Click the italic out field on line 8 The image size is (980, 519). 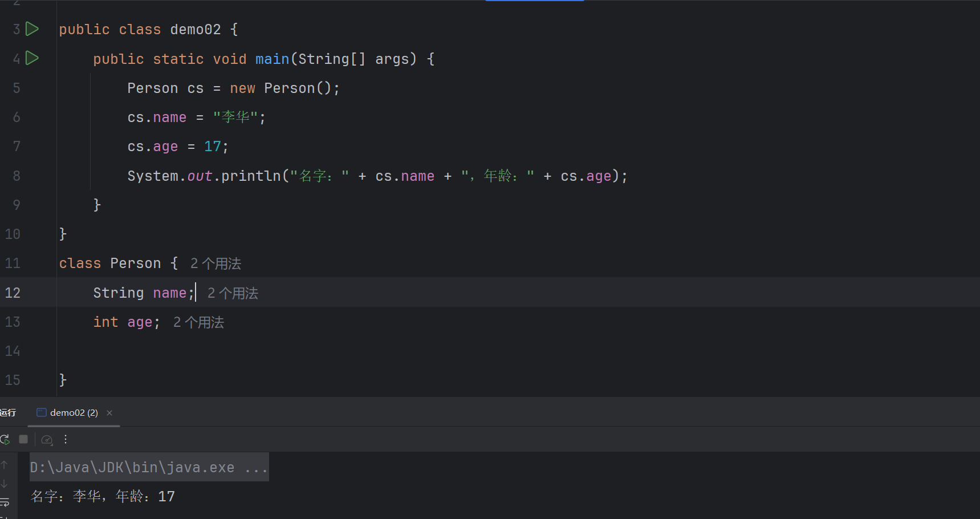(x=200, y=176)
